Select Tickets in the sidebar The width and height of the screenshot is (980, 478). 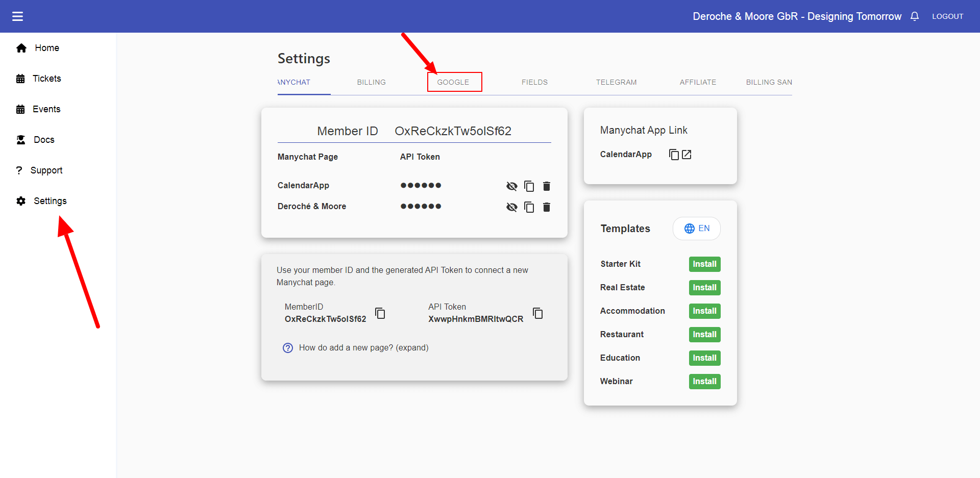tap(46, 78)
